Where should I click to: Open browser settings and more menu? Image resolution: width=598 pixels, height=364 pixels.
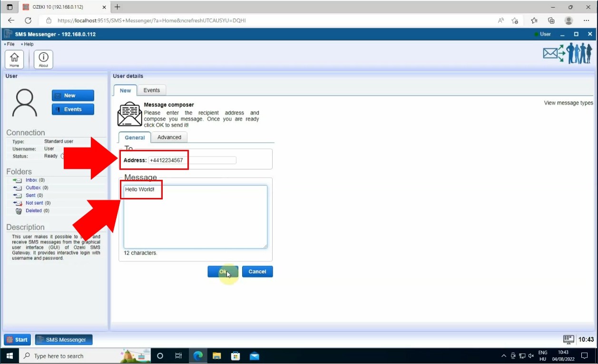click(586, 20)
